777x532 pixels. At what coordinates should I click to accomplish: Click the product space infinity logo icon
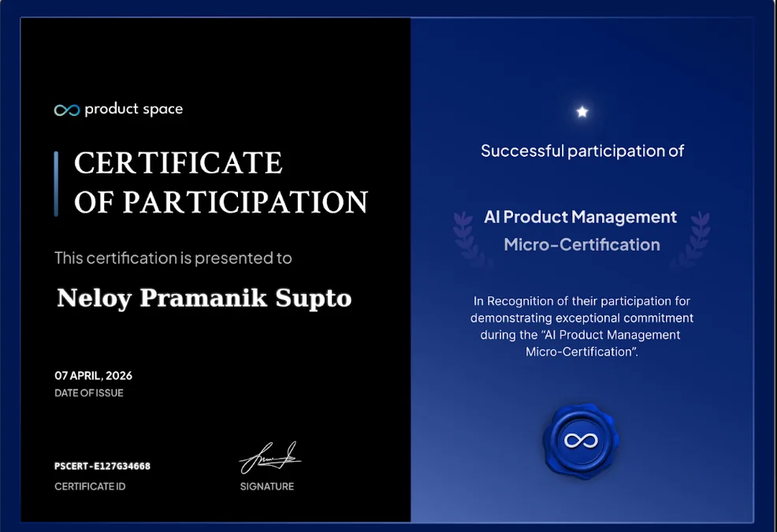pyautogui.click(x=67, y=110)
